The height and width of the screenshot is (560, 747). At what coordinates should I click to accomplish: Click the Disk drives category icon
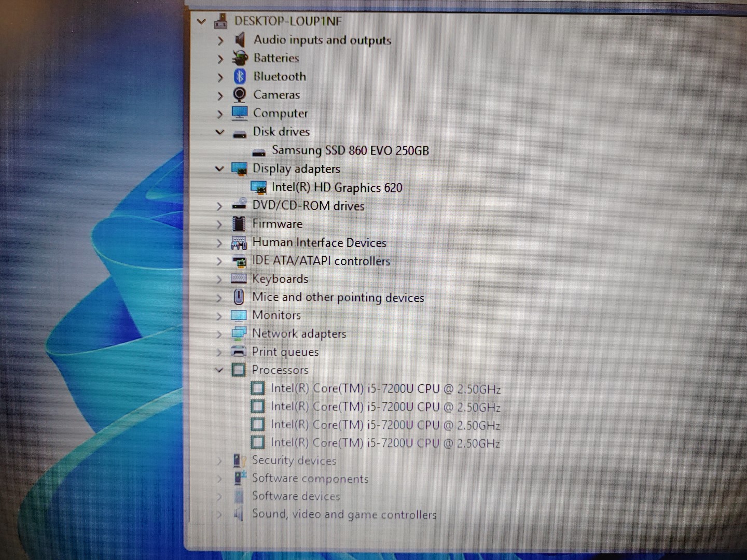click(239, 133)
